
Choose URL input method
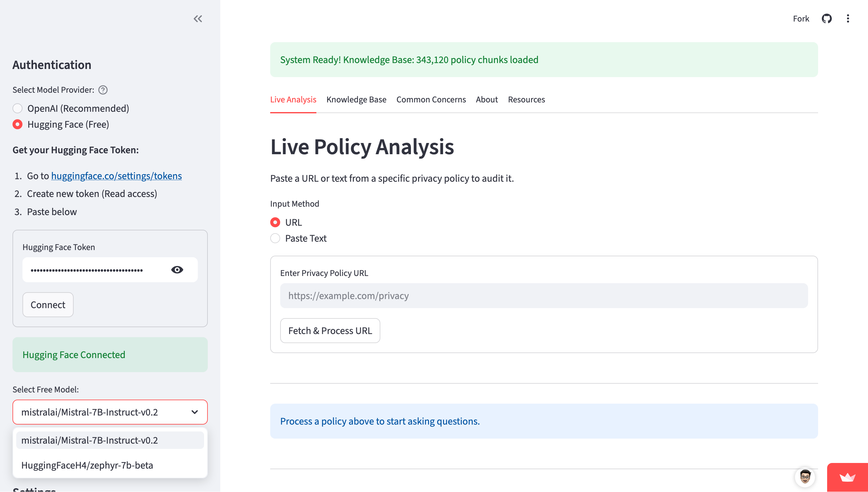(x=286, y=222)
